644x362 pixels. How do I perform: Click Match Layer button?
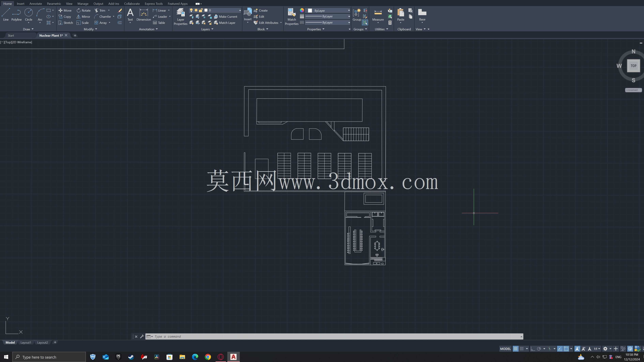pos(224,23)
